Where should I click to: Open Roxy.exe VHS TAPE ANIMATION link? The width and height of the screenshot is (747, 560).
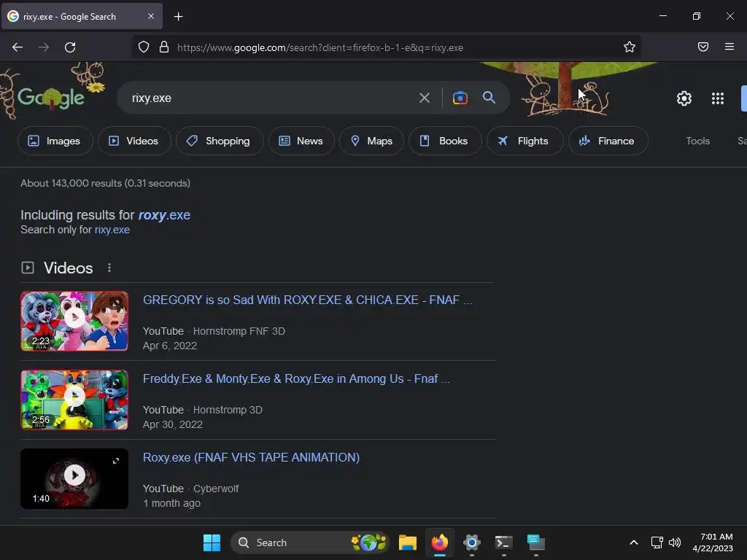pos(251,457)
